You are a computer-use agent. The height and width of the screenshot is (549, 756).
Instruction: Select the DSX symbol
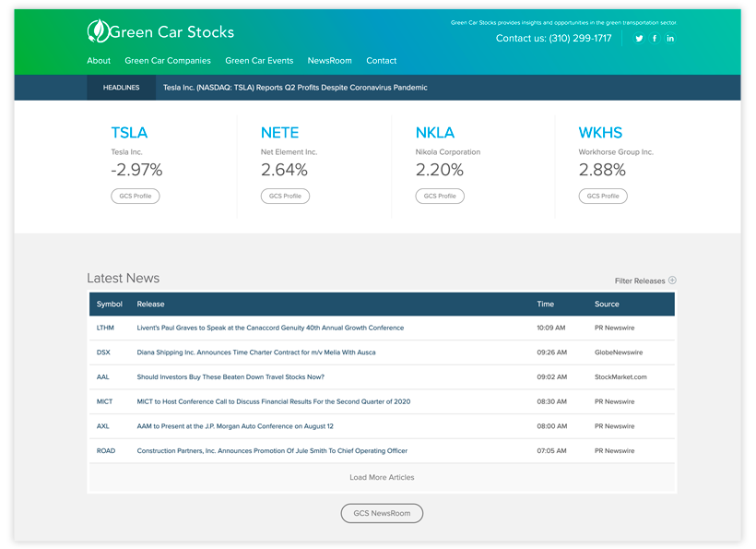[x=103, y=352]
